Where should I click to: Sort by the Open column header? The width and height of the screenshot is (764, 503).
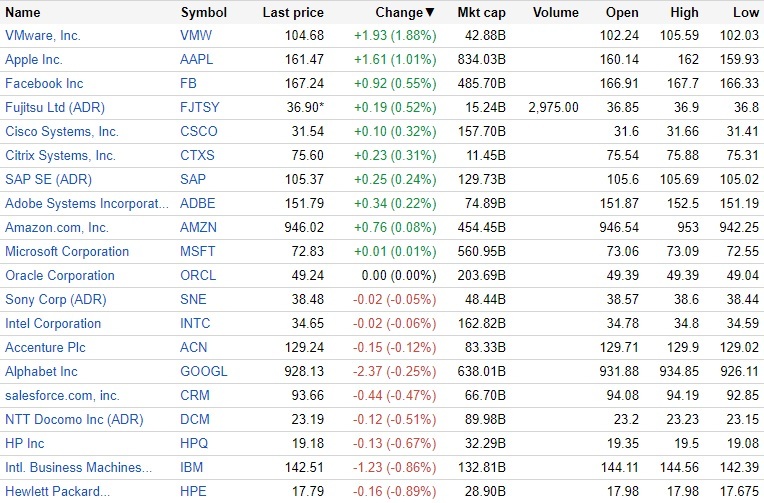pyautogui.click(x=622, y=13)
